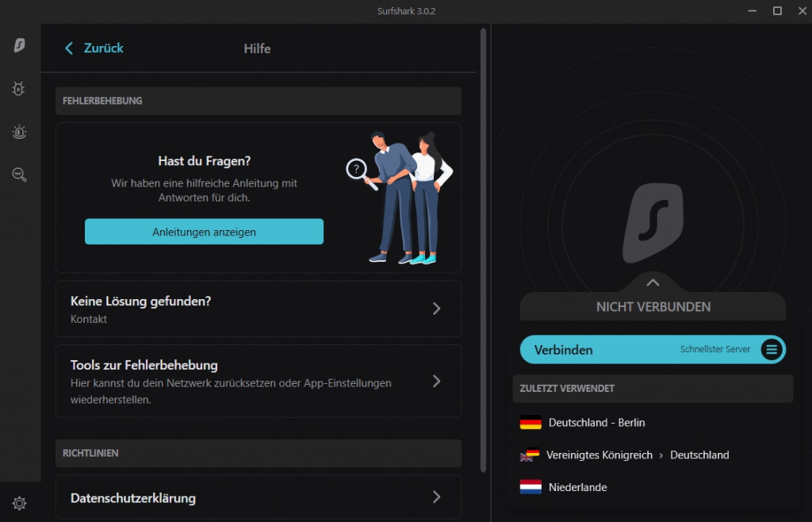The image size is (812, 522).
Task: Click the Hilfe page title
Action: [x=258, y=48]
